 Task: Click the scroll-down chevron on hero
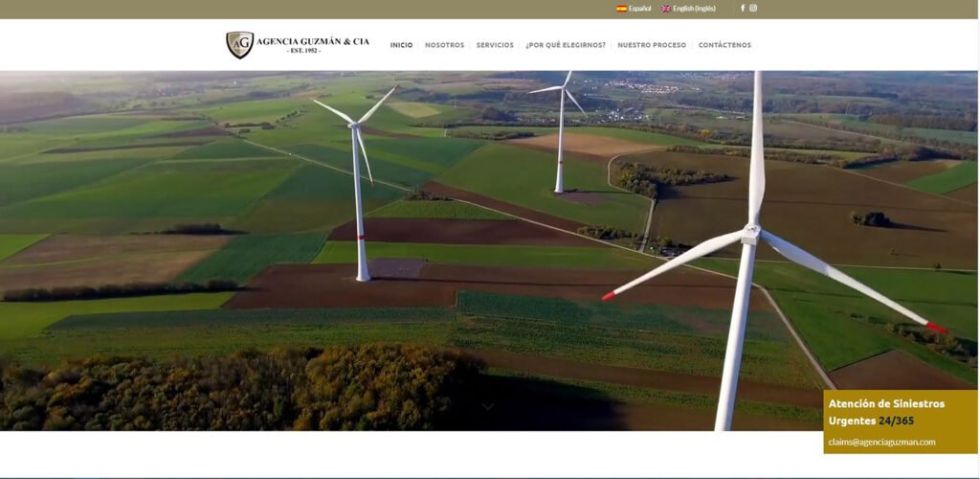tap(488, 406)
